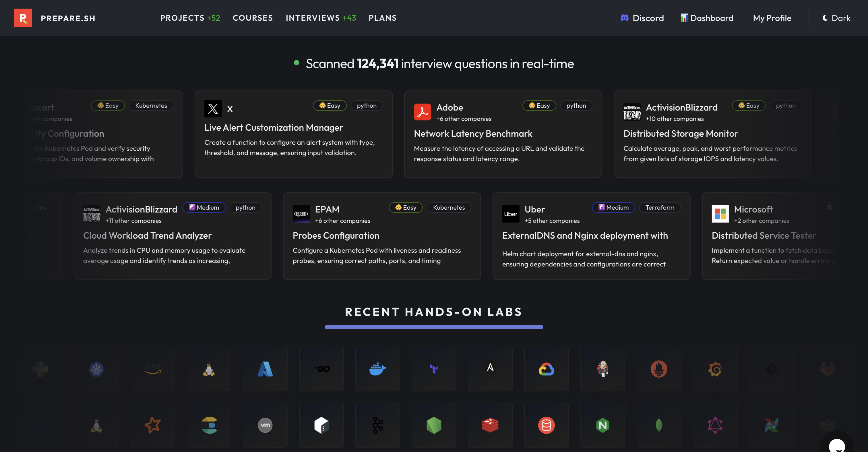Go to the Dashboard
This screenshot has height=452, width=868.
(x=707, y=18)
